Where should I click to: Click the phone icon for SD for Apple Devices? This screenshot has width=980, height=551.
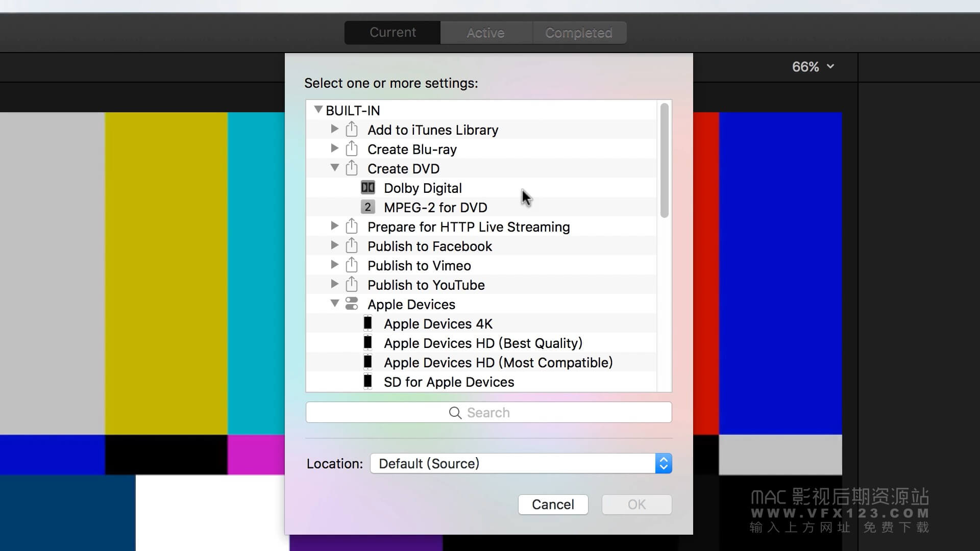coord(367,382)
